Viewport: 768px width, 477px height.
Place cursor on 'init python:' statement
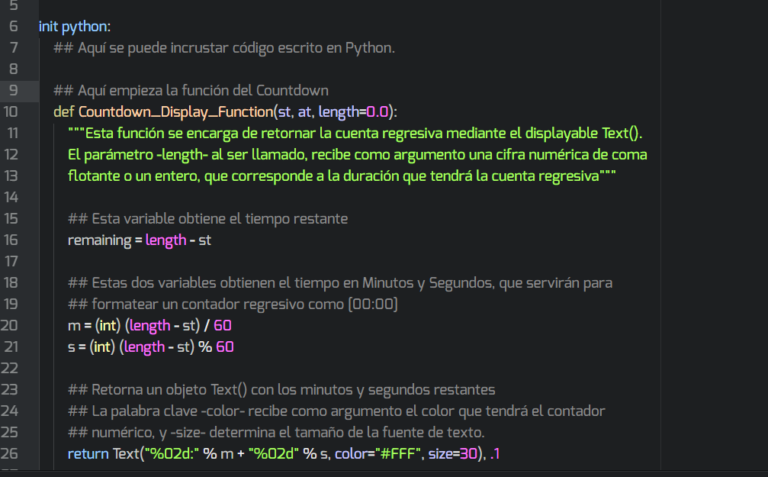(x=75, y=26)
